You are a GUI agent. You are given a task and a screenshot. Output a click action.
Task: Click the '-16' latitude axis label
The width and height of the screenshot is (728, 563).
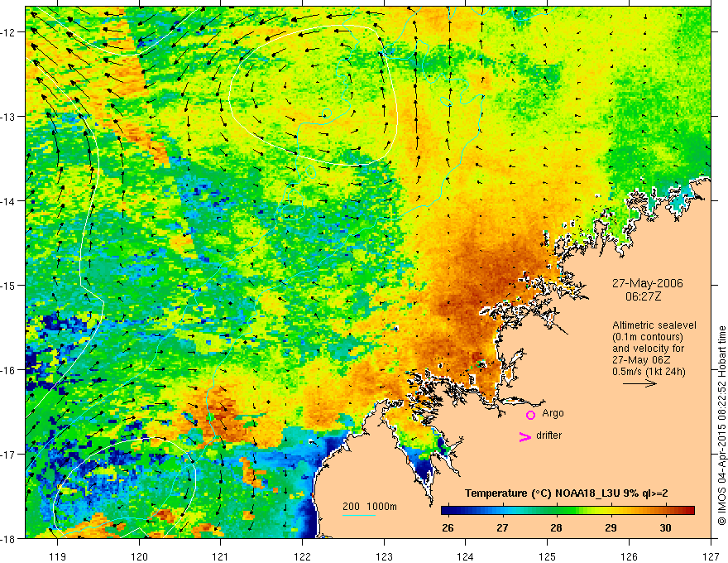click(x=8, y=370)
